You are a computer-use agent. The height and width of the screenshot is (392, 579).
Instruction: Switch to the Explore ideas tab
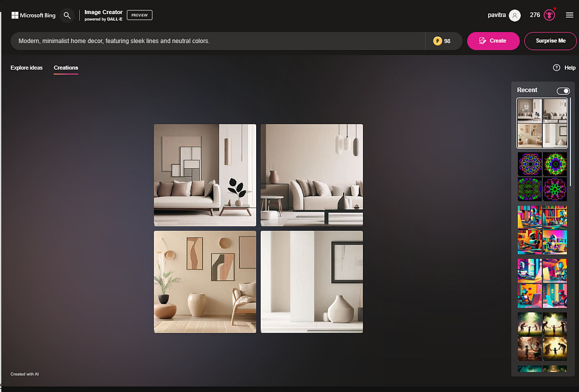point(26,67)
